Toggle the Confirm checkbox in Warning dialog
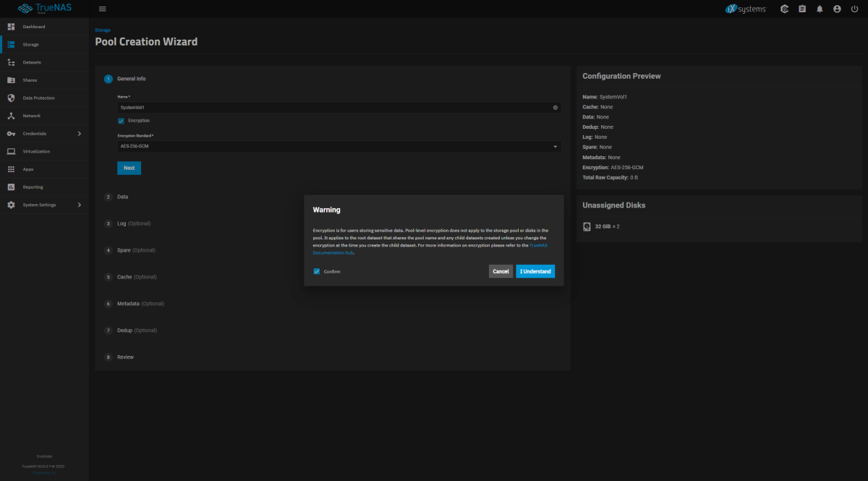 pos(317,271)
